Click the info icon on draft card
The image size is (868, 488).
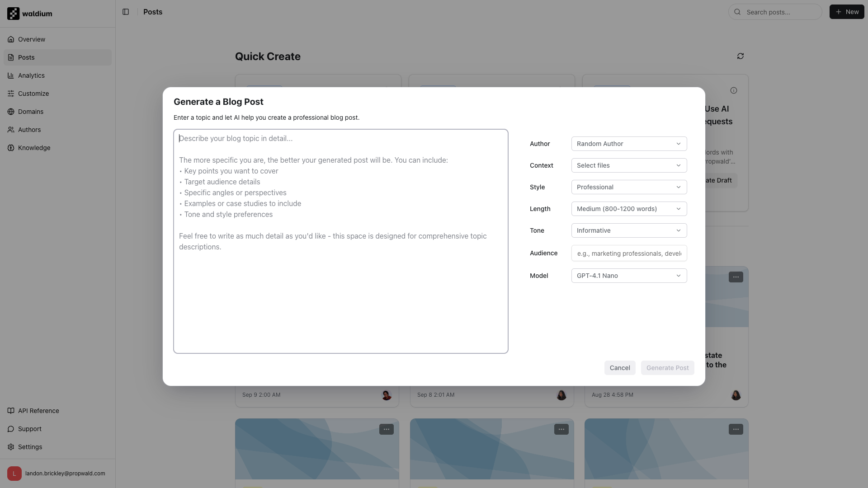tap(734, 90)
